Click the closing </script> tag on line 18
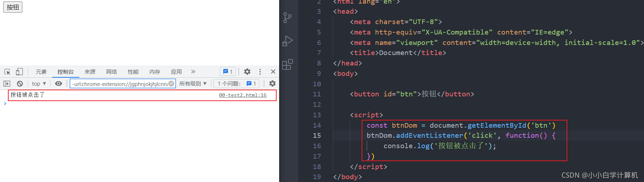 (x=368, y=167)
